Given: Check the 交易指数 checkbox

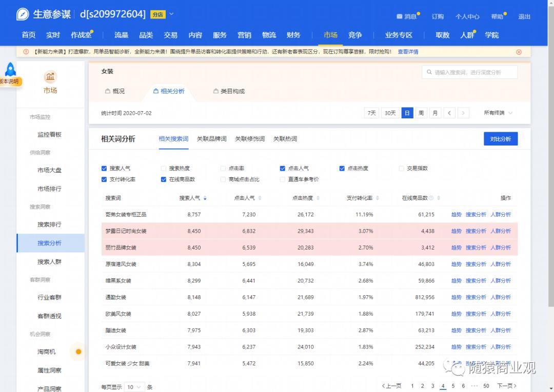Looking at the screenshot, I should pos(401,168).
